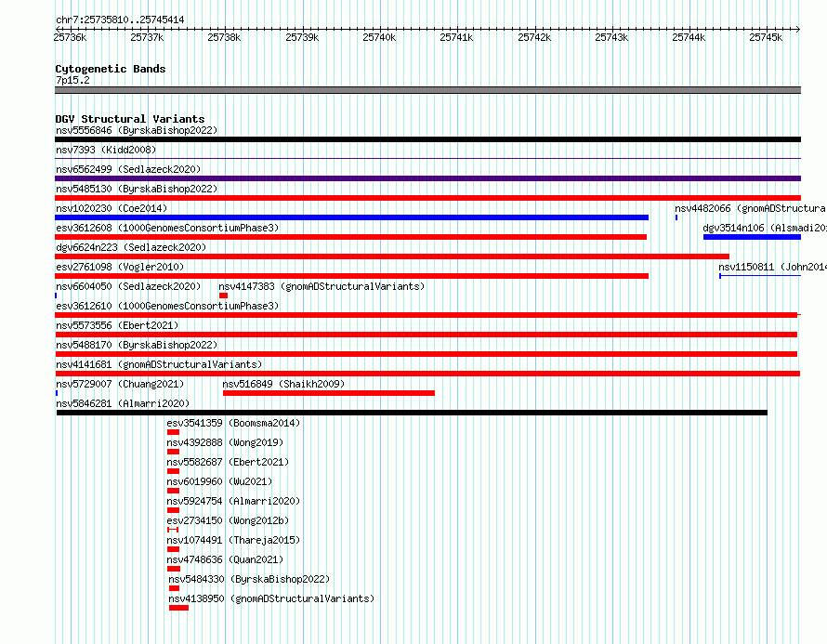The height and width of the screenshot is (644, 827).
Task: Select nsv4392888 (Wong2019) label
Action: click(225, 442)
